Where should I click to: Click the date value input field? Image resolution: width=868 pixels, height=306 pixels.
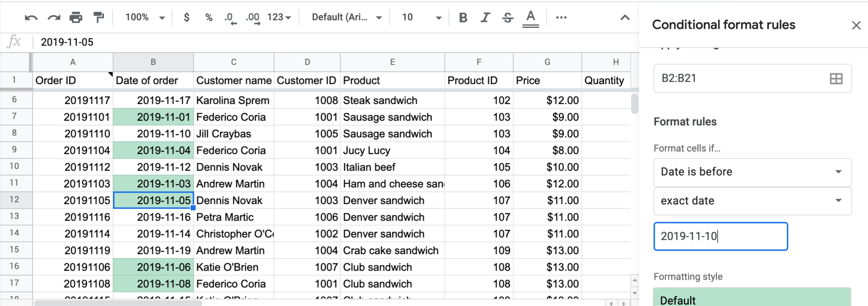(721, 236)
